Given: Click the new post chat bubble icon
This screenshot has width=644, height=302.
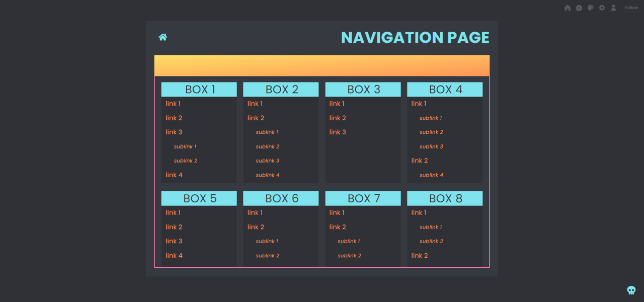Looking at the screenshot, I should [x=579, y=8].
